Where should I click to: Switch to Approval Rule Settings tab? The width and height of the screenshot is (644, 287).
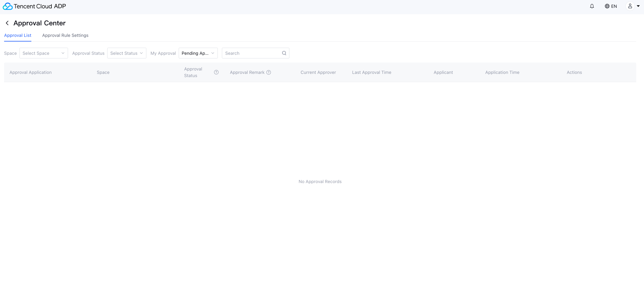[65, 35]
